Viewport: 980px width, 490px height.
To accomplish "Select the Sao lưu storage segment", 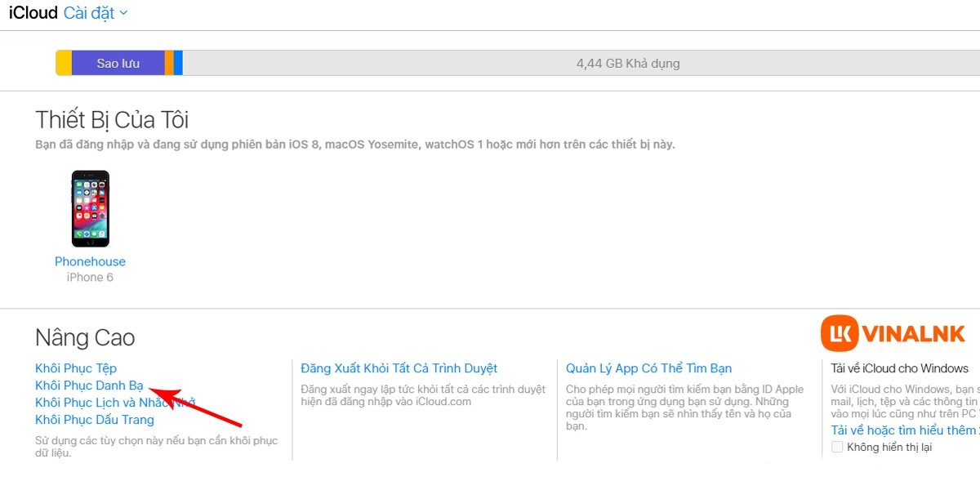I will click(118, 63).
